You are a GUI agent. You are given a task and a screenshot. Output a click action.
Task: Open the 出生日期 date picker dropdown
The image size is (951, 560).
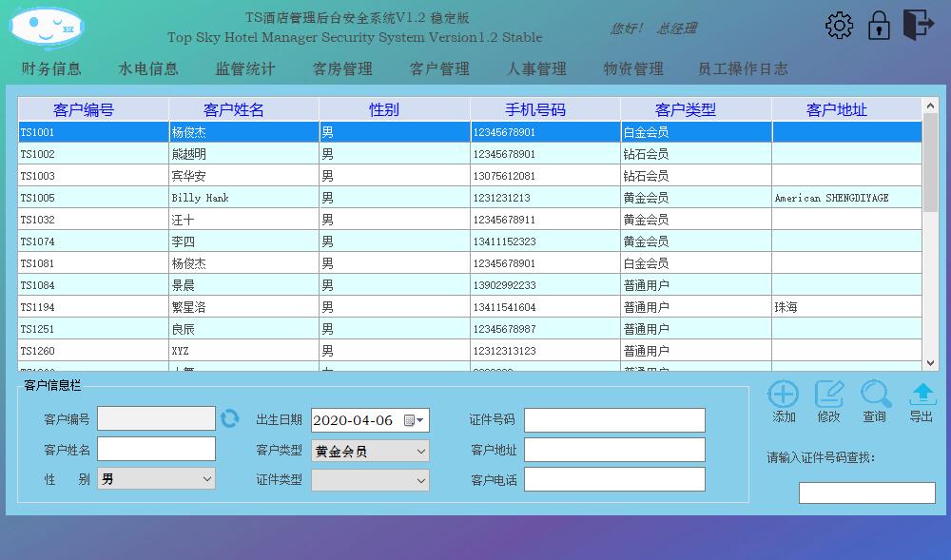420,420
